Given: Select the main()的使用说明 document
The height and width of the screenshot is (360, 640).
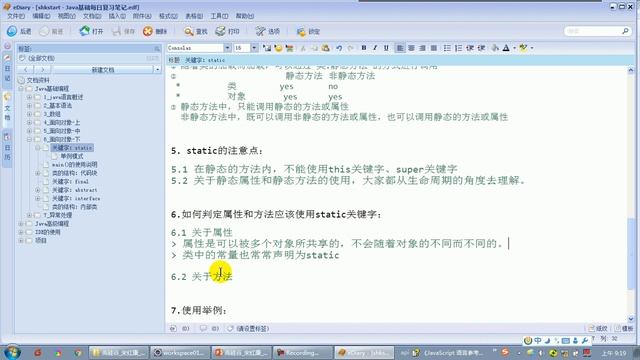Looking at the screenshot, I should tap(75, 164).
